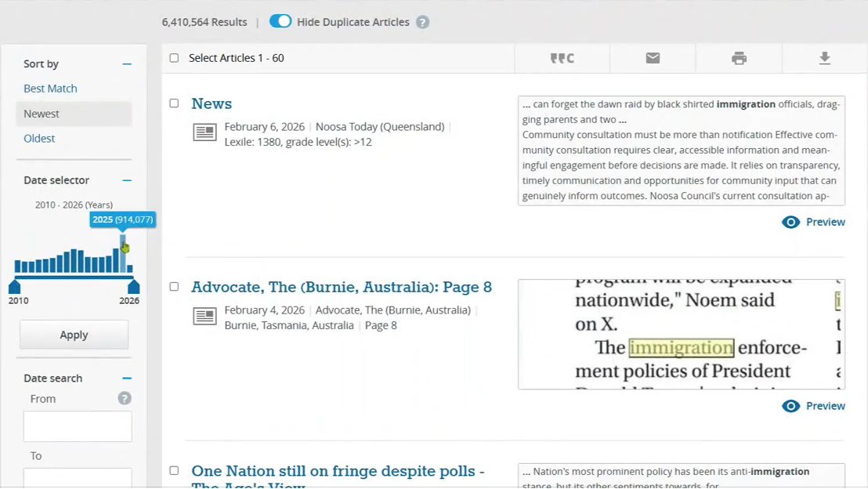Click newspaper icon for News article
The image size is (868, 489).
click(x=204, y=133)
